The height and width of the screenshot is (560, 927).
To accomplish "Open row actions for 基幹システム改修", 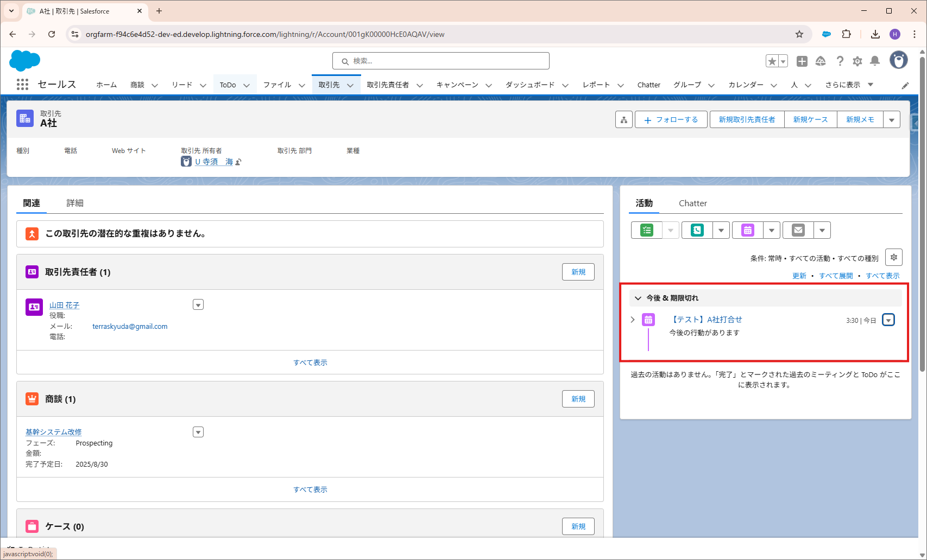I will click(x=198, y=432).
